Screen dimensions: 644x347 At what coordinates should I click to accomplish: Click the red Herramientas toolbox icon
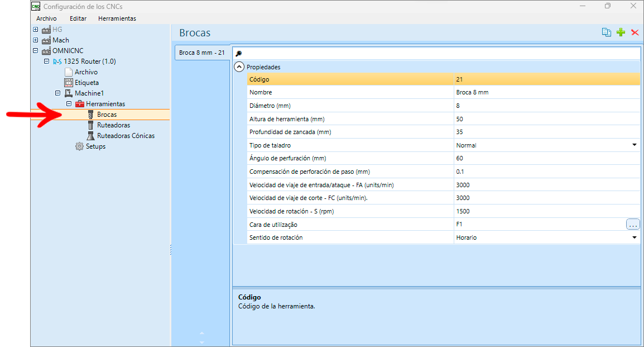pos(80,104)
